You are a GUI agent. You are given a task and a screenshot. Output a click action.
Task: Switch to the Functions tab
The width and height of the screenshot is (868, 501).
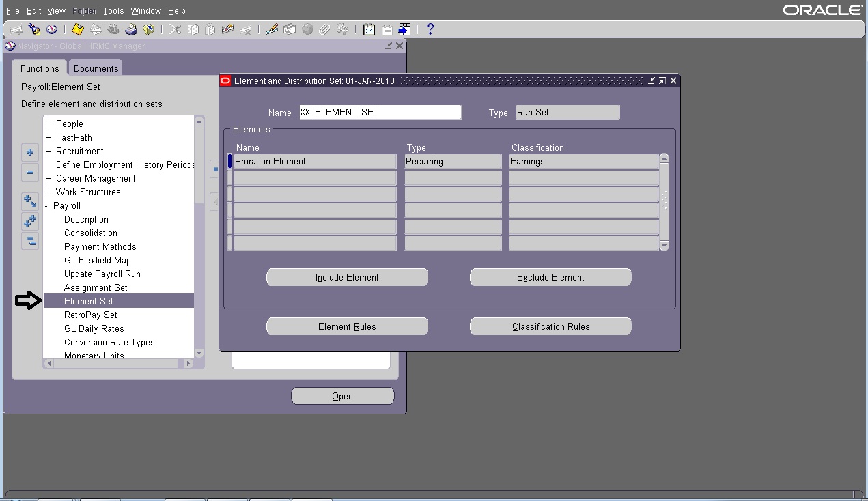[40, 68]
